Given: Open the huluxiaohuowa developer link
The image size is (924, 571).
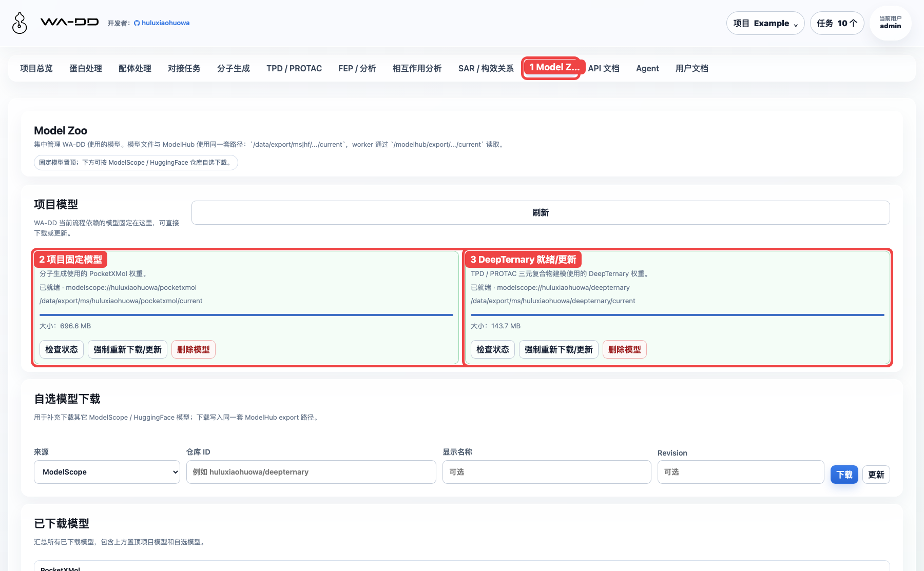Looking at the screenshot, I should coord(165,23).
